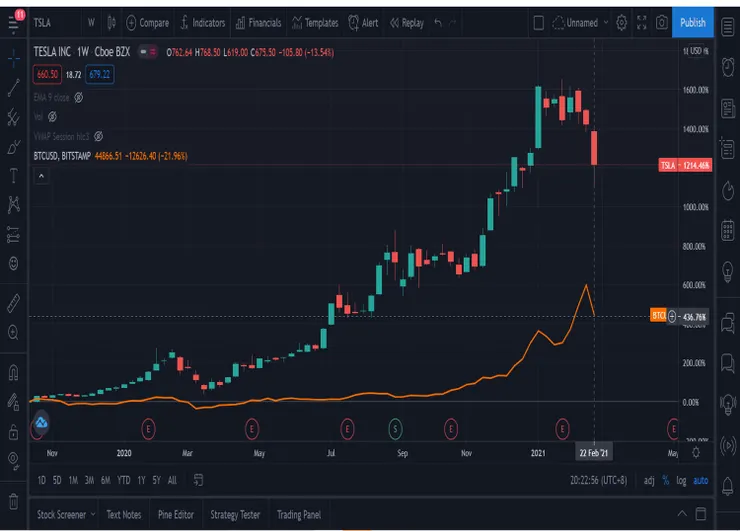Viewport: 740px width, 531px height.
Task: Open the notifications bell icon
Action: point(728,486)
